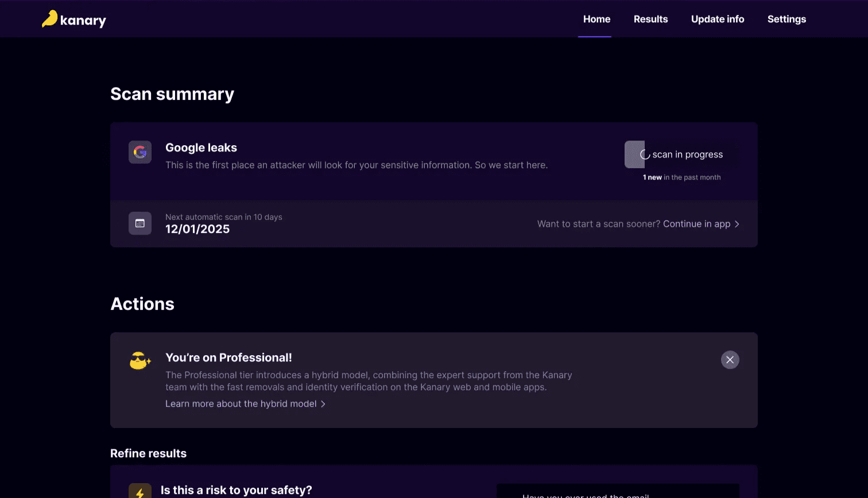
Task: Click chevron after hybrid model link
Action: [323, 404]
